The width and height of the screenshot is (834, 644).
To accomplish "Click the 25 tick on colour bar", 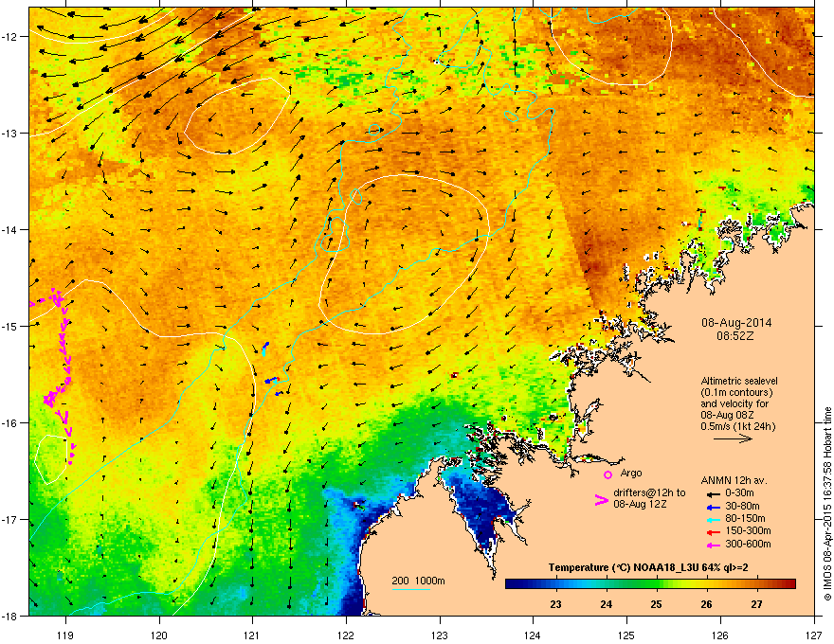I will (x=657, y=604).
